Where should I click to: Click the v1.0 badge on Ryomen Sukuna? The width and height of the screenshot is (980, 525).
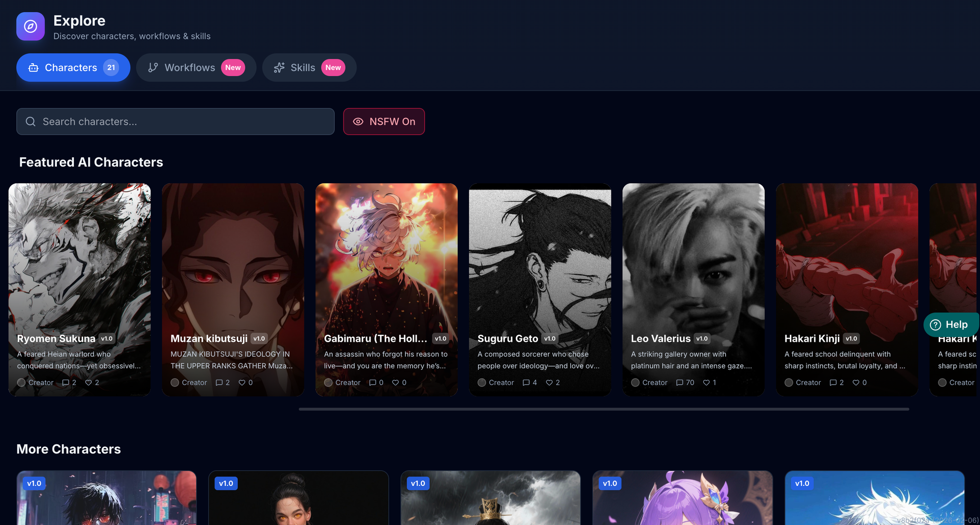tap(107, 338)
